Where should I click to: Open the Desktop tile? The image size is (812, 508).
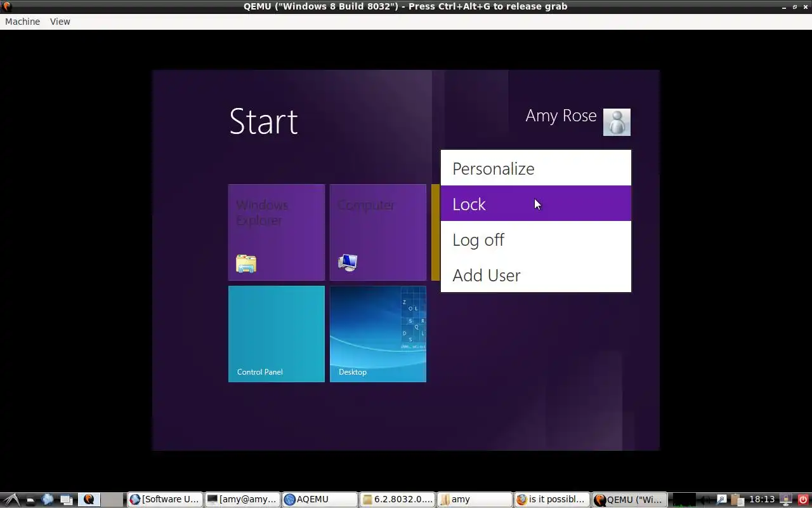click(378, 334)
